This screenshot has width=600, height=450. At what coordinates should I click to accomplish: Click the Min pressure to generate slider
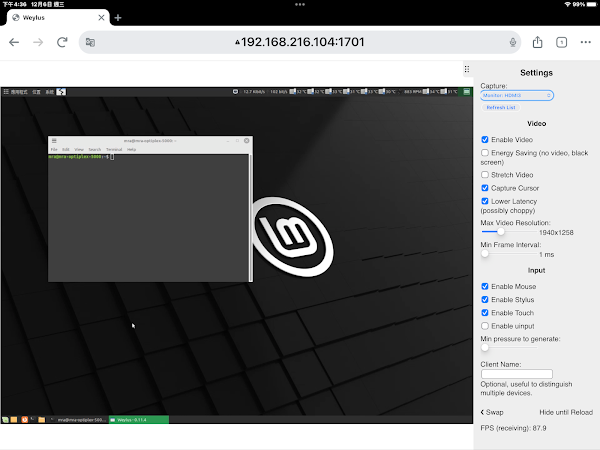[509, 347]
